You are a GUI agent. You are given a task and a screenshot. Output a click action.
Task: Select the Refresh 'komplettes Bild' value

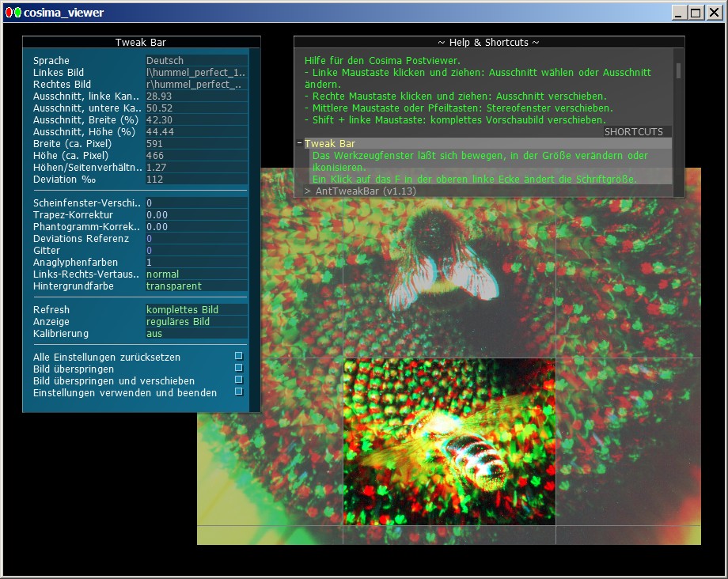point(196,310)
